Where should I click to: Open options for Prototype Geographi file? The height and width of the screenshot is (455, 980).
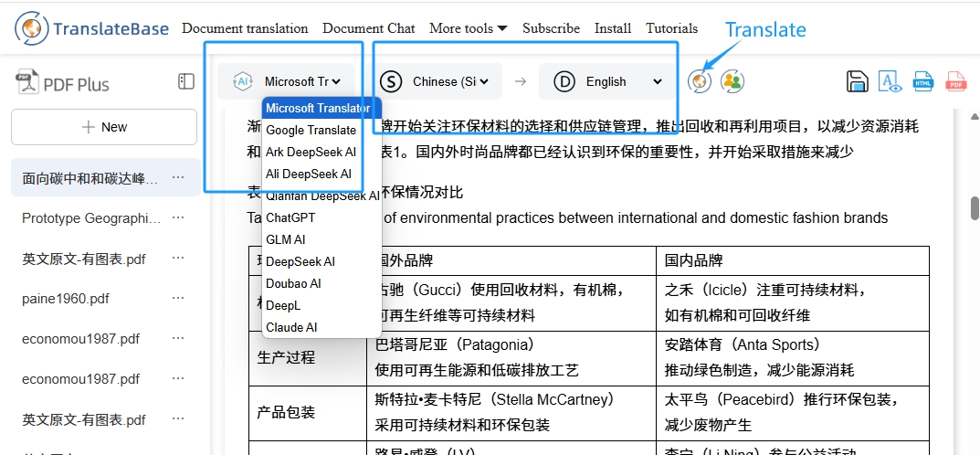point(178,217)
